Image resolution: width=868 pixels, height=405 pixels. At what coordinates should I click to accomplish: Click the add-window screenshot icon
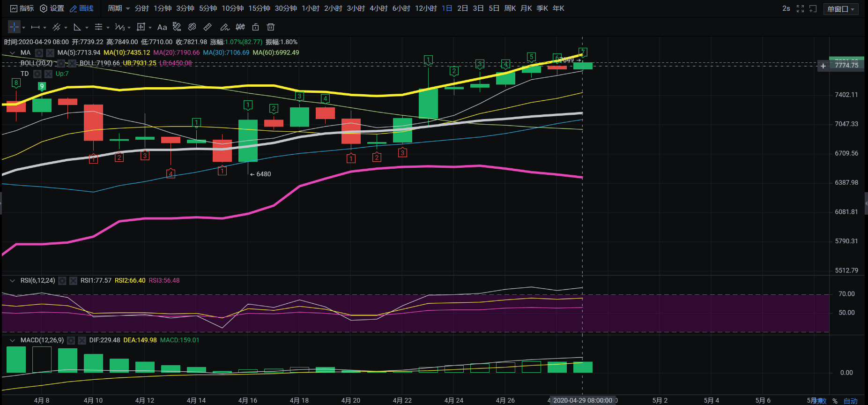point(813,8)
